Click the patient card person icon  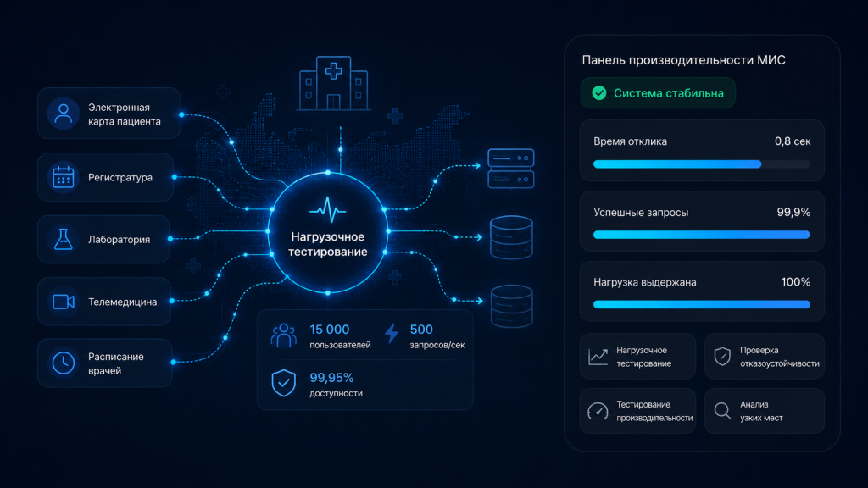63,114
